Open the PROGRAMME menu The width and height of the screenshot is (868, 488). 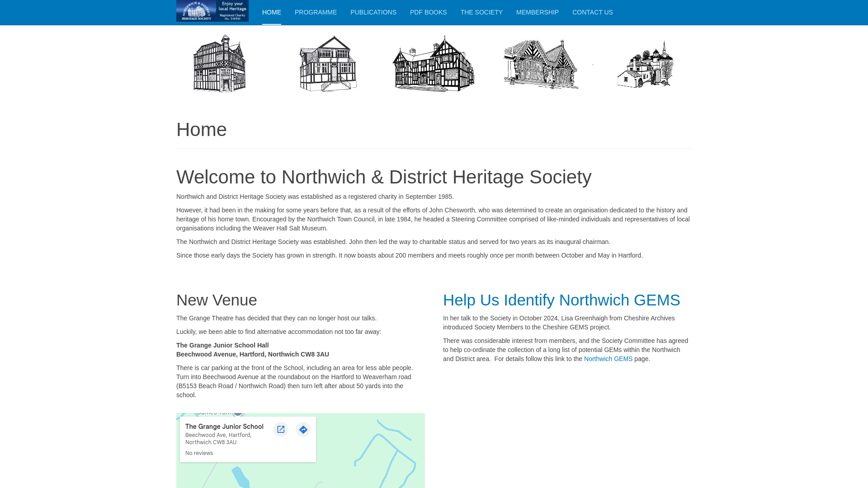point(316,12)
